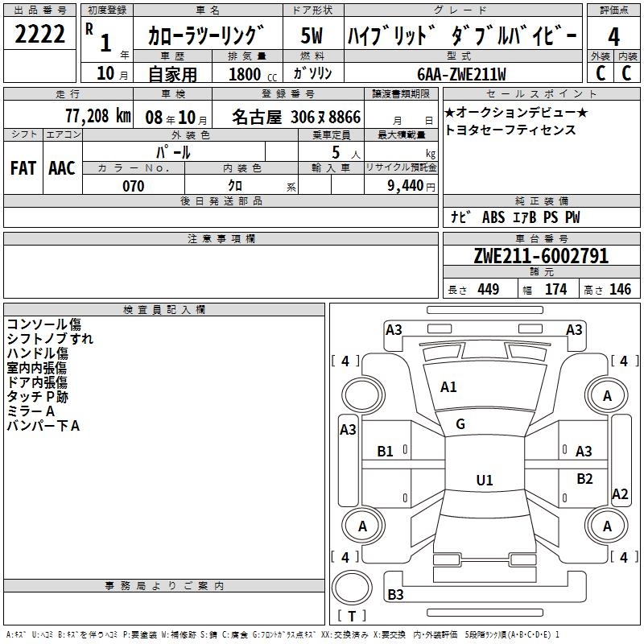
Task: Click the コンソール傷 inspector note line
Action: (x=44, y=324)
